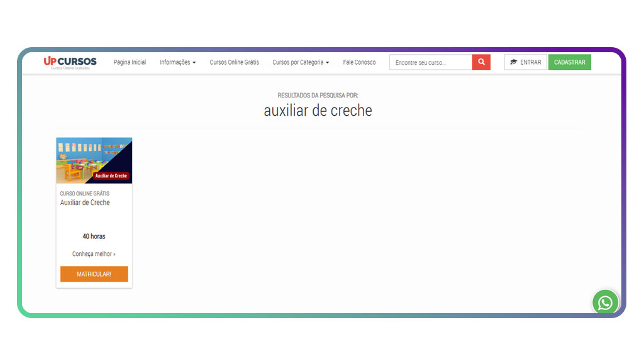Click the green CADASTRAR button
The image size is (644, 337).
[x=569, y=62]
